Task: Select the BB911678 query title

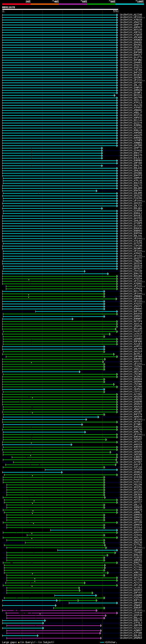Action: click(8, 7)
